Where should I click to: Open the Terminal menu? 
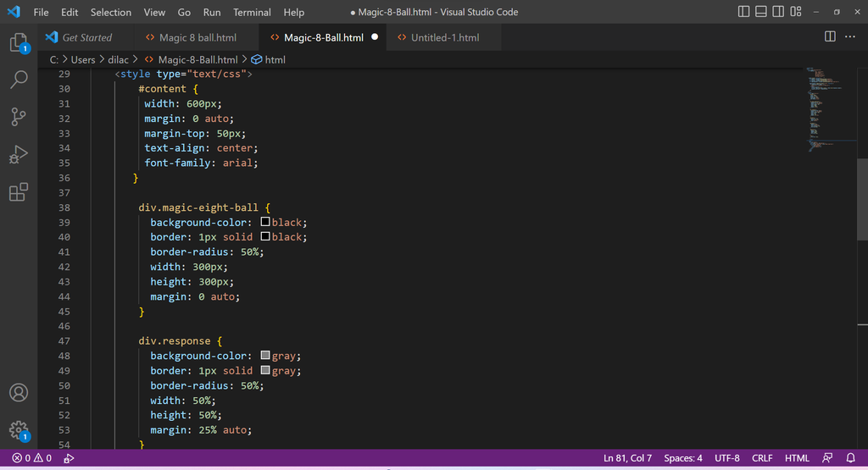click(x=252, y=12)
